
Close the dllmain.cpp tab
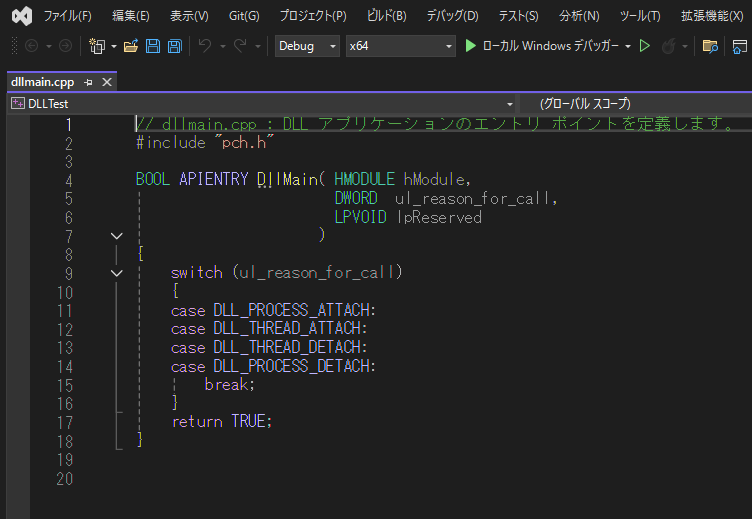(x=107, y=82)
